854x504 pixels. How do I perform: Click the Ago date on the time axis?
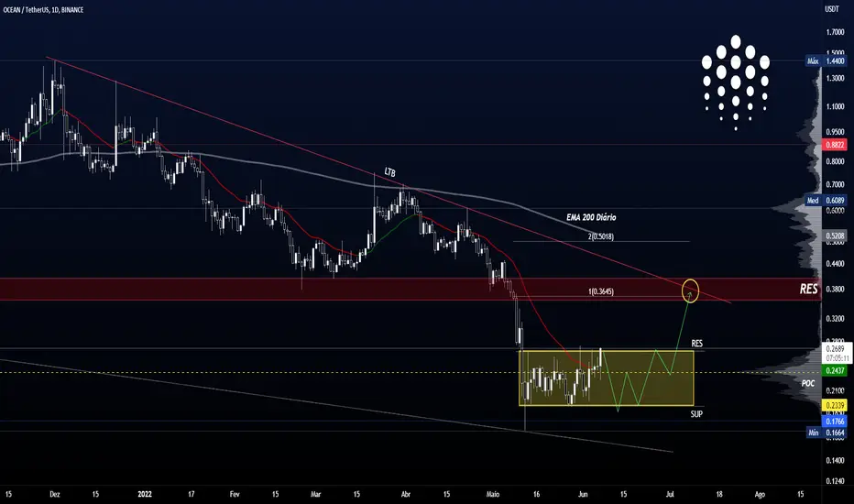[760, 494]
